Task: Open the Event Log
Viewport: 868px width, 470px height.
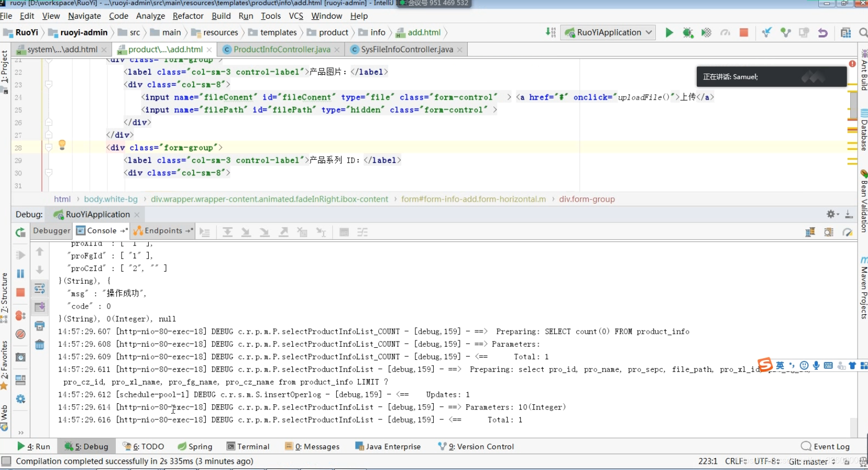Action: point(825,446)
